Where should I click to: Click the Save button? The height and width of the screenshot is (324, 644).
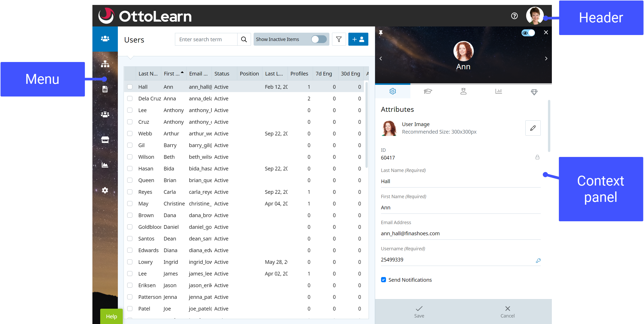(419, 312)
